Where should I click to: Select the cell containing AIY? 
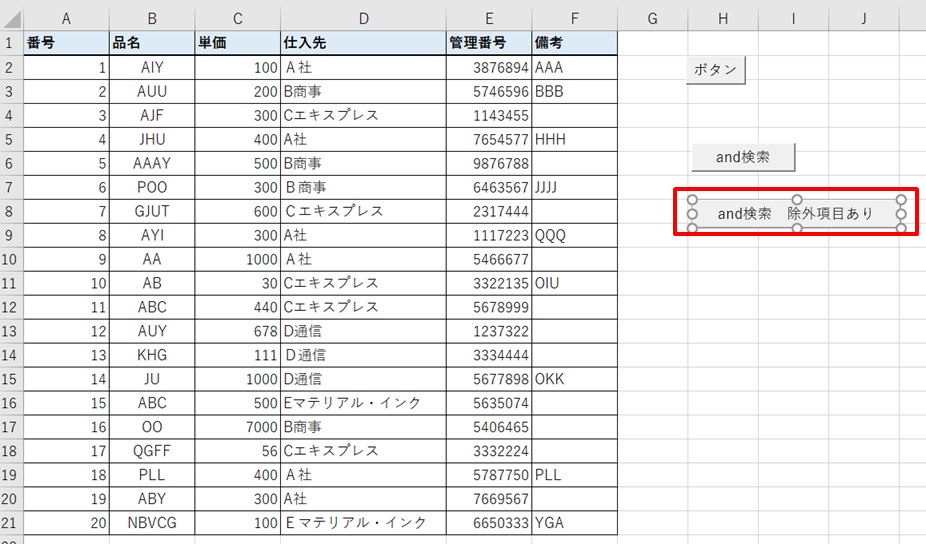152,67
